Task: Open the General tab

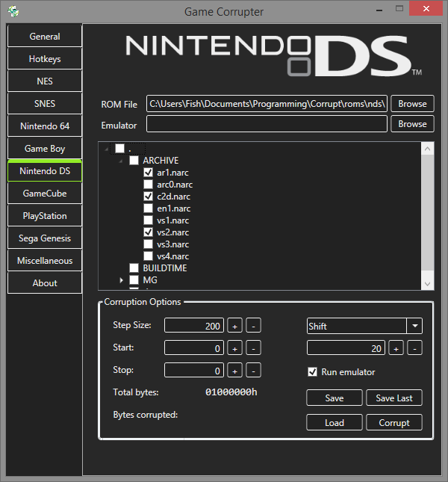Action: (45, 37)
